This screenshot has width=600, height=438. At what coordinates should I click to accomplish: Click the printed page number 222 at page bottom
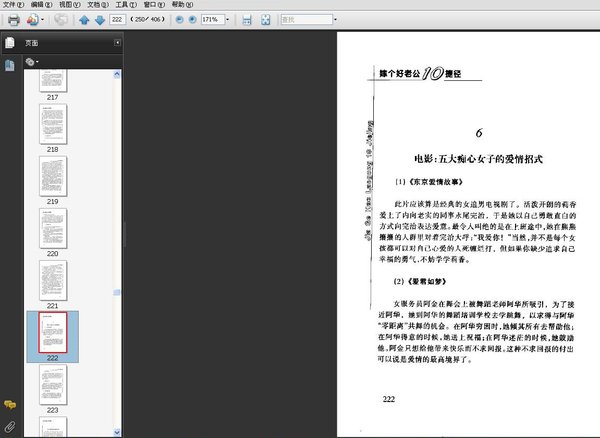(388, 399)
